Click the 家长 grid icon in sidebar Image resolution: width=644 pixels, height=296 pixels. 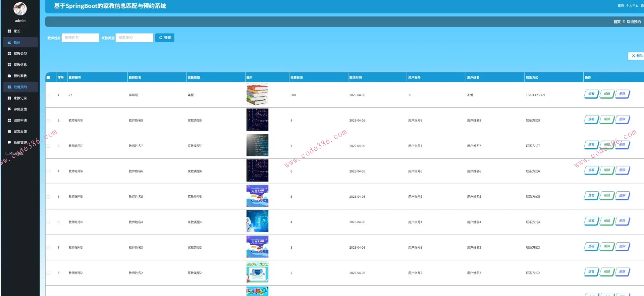pos(9,31)
